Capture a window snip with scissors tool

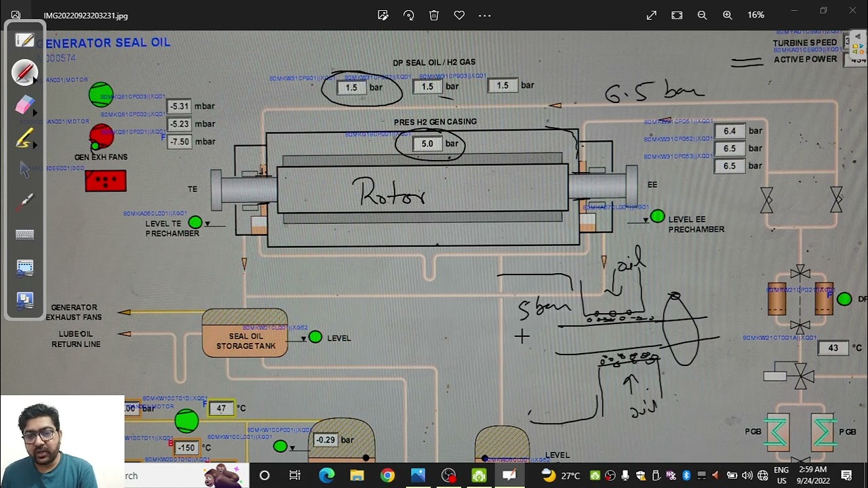click(24, 268)
